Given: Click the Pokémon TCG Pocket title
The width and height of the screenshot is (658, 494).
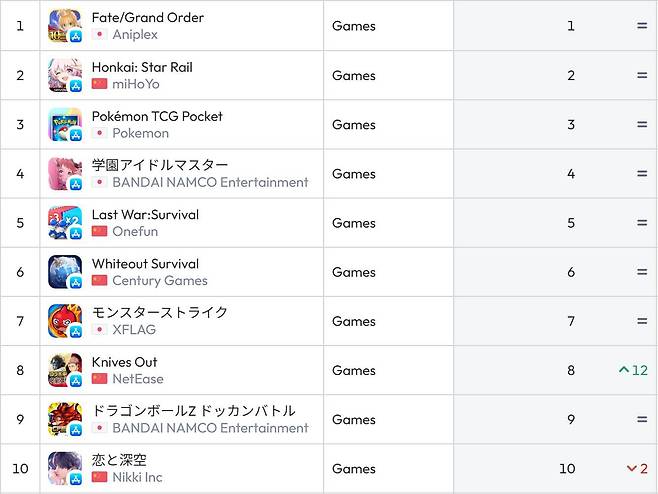Looking at the screenshot, I should [157, 116].
